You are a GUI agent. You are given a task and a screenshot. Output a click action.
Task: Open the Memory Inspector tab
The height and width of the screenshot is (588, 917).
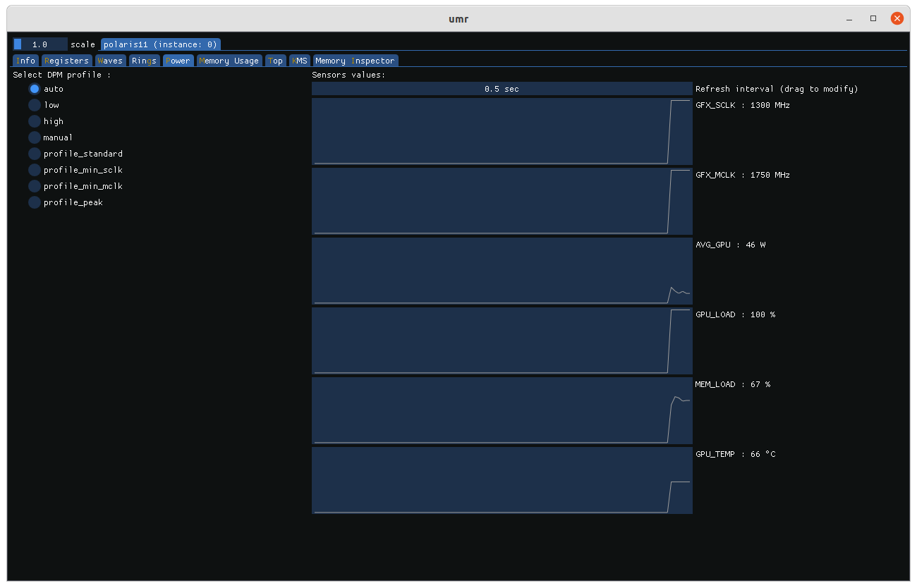coord(356,61)
